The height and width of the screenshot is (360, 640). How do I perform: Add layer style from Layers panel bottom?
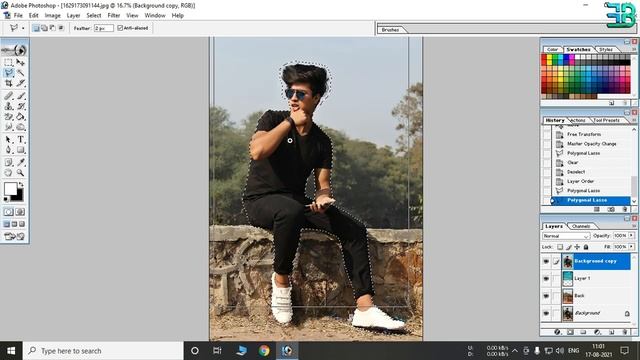click(x=557, y=332)
